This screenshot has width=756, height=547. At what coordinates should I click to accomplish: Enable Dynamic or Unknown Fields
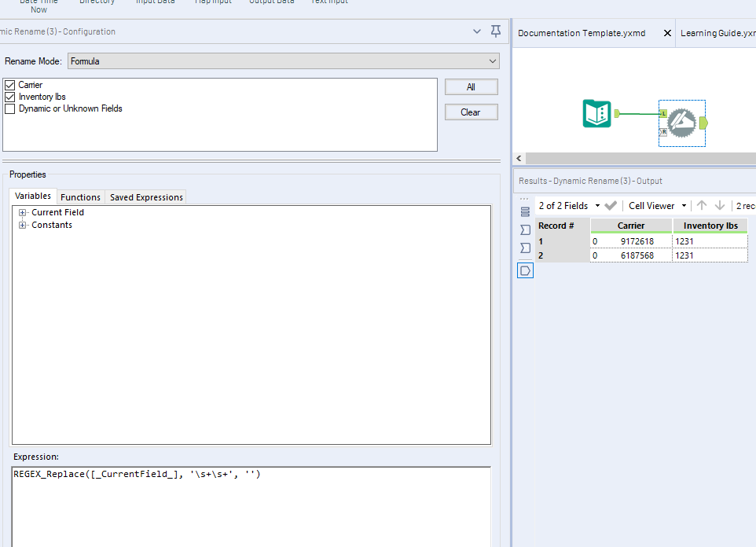pyautogui.click(x=9, y=109)
